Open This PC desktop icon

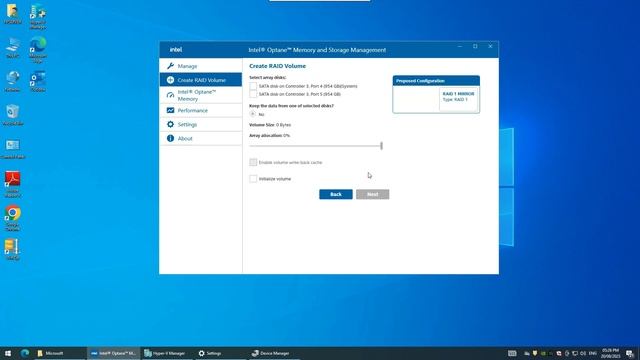pos(13,47)
